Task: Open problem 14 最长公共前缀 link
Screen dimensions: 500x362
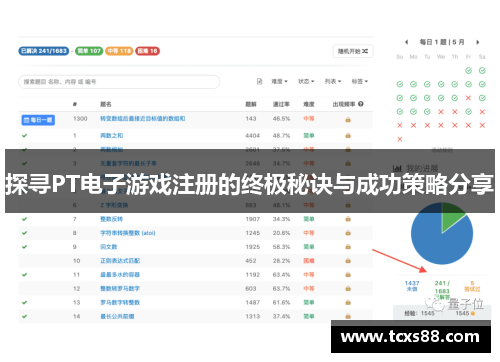Action: click(x=117, y=316)
